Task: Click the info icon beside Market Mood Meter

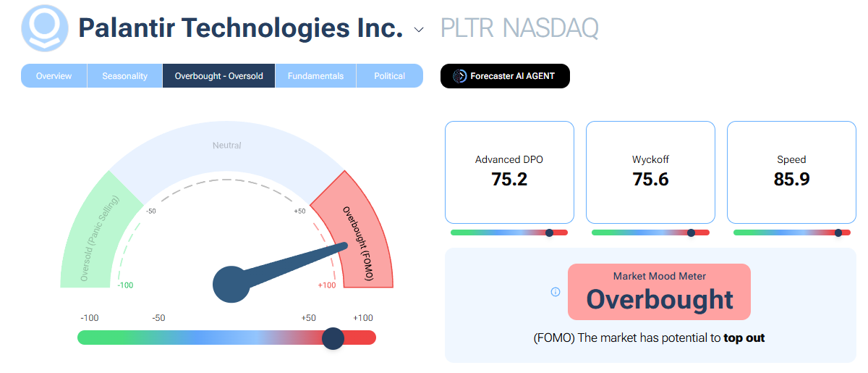Action: [x=556, y=292]
